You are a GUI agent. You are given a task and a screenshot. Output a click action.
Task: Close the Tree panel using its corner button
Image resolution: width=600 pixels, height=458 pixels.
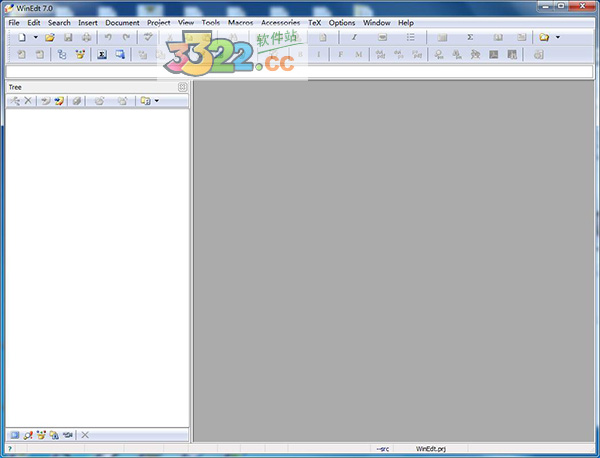coord(183,87)
